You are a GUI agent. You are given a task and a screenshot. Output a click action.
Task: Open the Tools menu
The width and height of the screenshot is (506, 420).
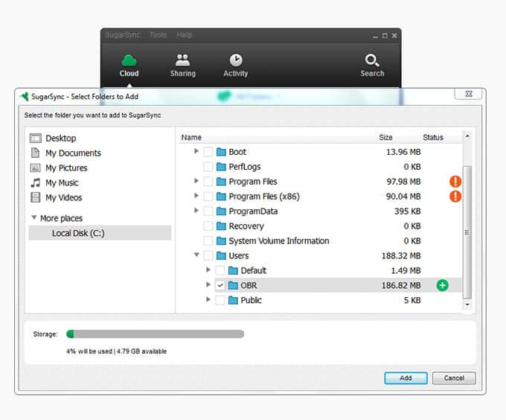click(x=158, y=35)
